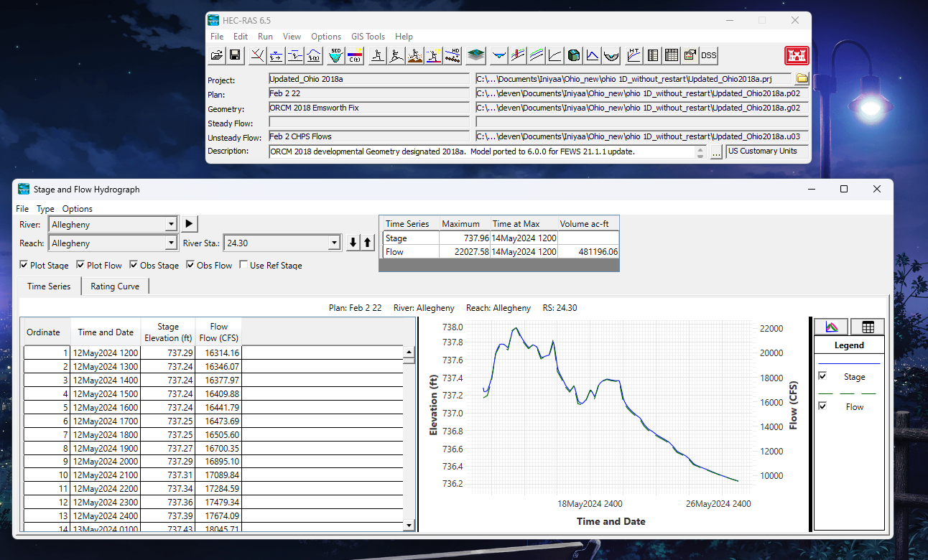
Task: Open RAS Mapper layered map icon
Action: pyautogui.click(x=475, y=55)
